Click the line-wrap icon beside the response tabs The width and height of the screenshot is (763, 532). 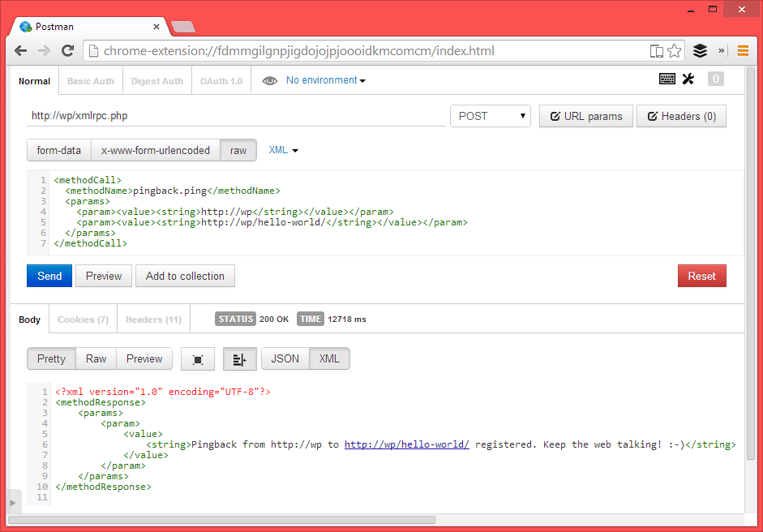pos(239,358)
